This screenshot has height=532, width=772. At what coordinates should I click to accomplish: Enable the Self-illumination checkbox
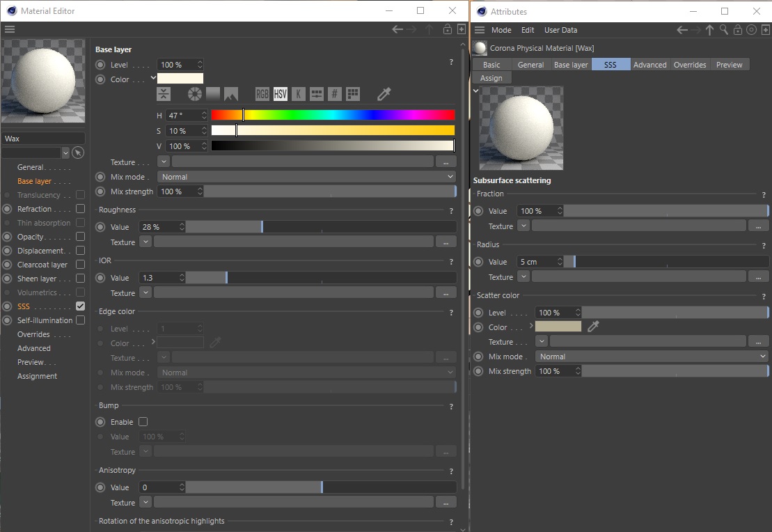pyautogui.click(x=80, y=320)
